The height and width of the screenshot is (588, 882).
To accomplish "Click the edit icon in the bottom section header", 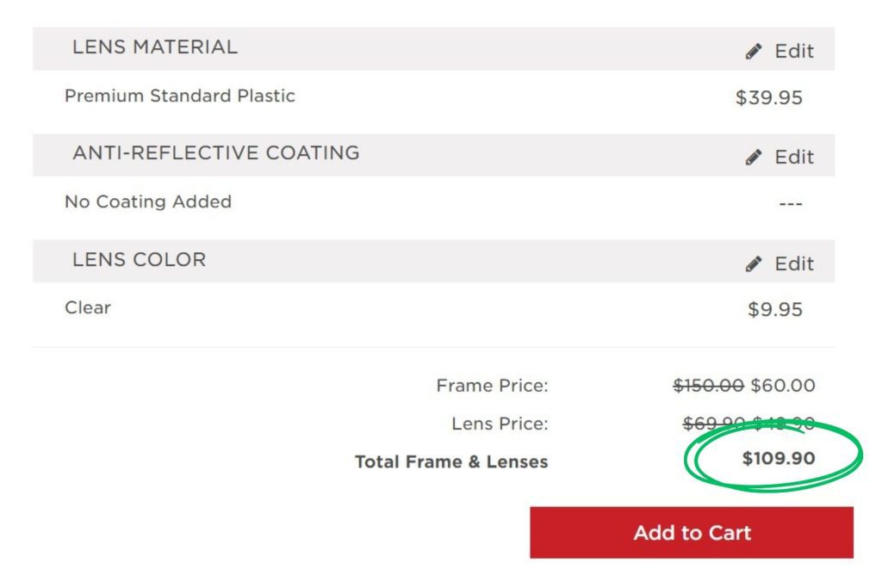I will point(755,263).
